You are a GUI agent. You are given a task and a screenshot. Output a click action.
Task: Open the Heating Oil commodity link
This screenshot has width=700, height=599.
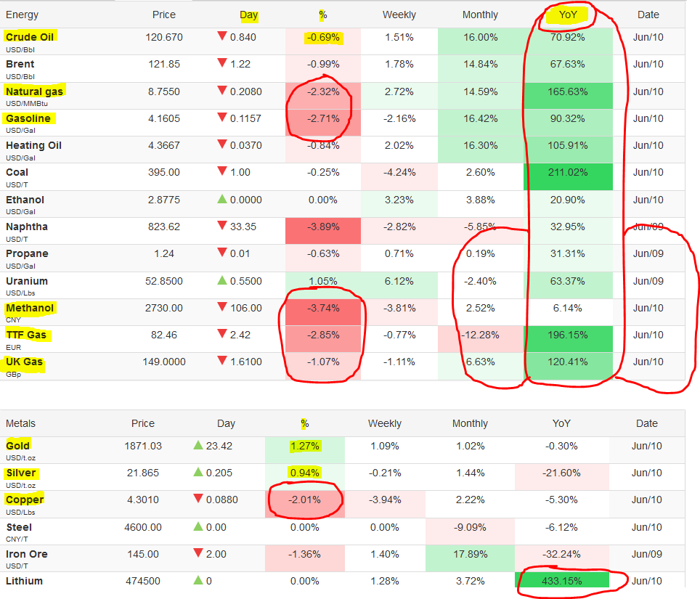pos(33,145)
